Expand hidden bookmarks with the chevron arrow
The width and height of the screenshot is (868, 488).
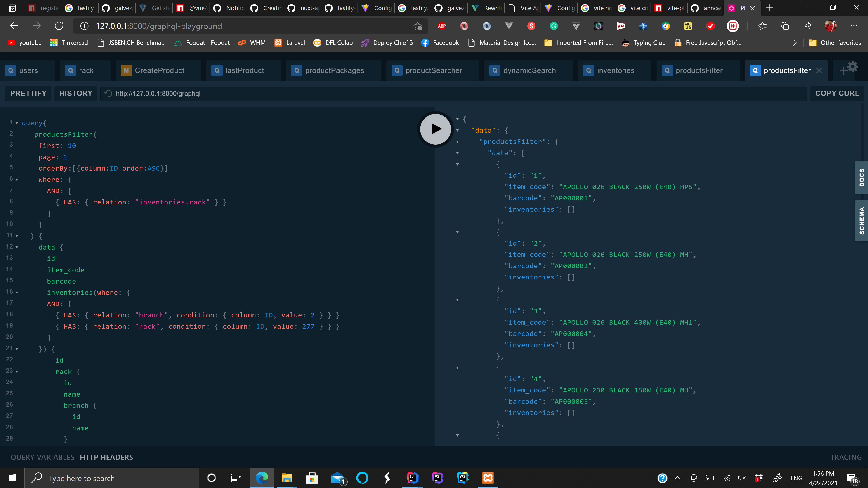click(x=795, y=42)
